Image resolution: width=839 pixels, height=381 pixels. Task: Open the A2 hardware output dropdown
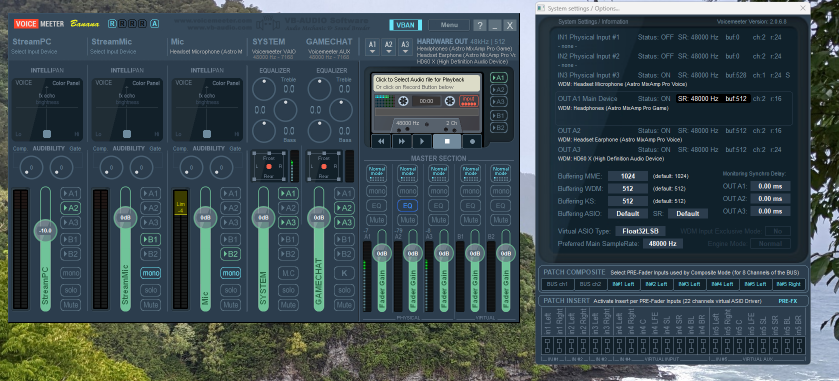tap(389, 47)
